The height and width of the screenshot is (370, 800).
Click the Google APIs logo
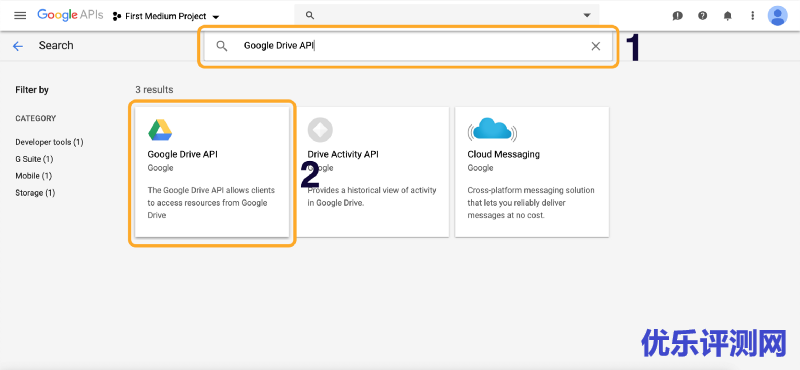point(70,15)
